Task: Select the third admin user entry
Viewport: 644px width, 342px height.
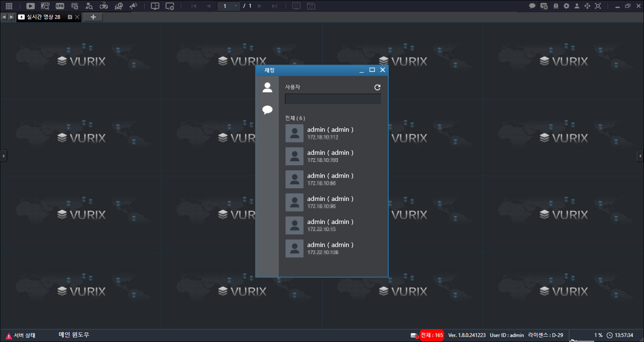Action: [333, 180]
